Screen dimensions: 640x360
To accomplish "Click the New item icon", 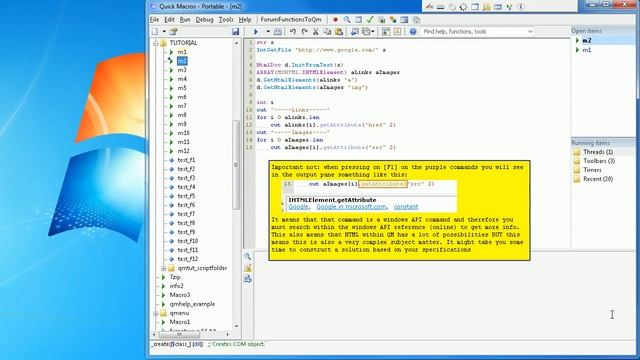I will (x=155, y=32).
